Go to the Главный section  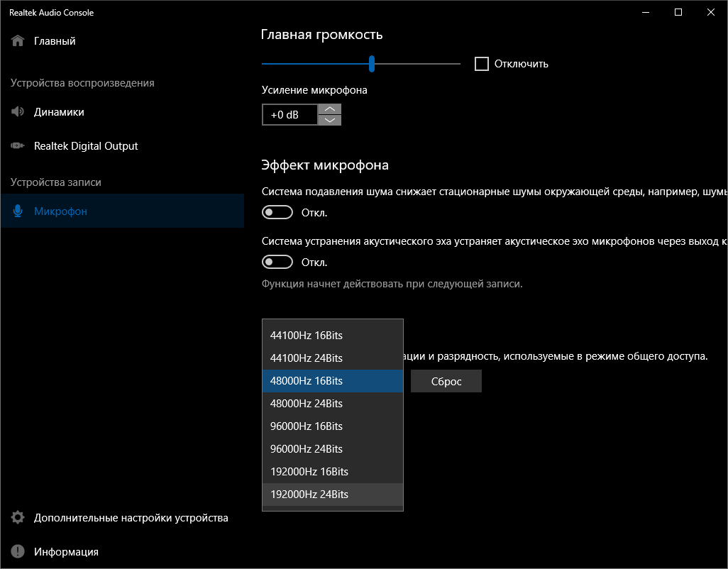(x=55, y=41)
